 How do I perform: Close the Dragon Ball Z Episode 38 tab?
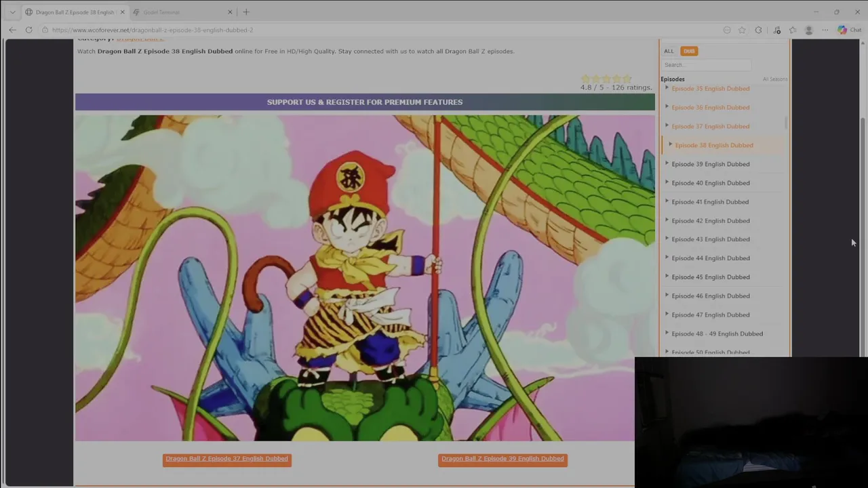[123, 12]
